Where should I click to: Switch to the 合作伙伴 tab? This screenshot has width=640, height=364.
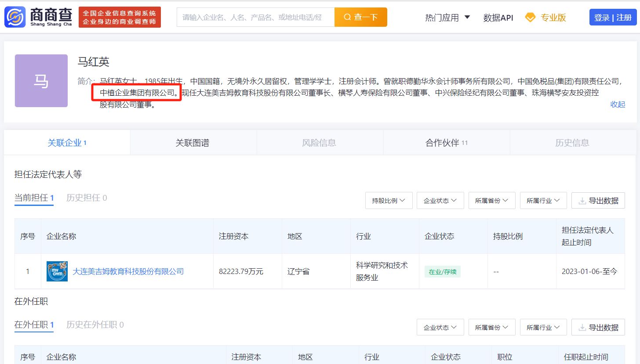447,143
